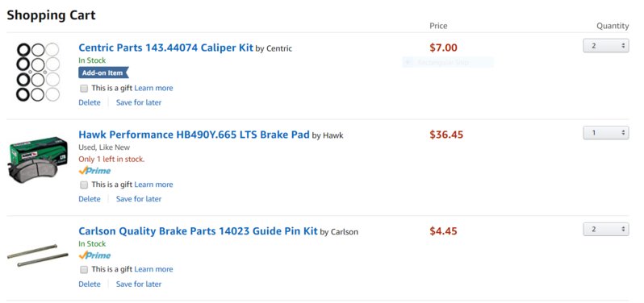Screen dimensions: 644x303
Task: Open the Hawk brake pad product image
Action: point(37,160)
